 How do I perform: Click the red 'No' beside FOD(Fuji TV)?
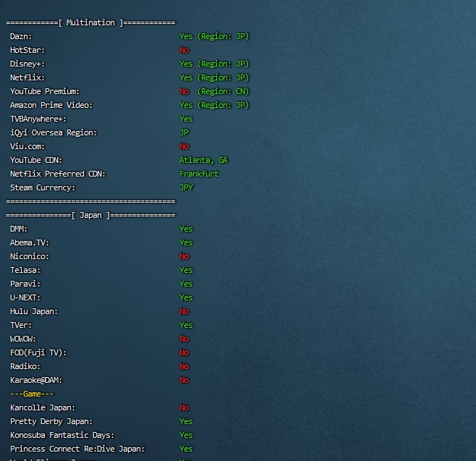point(184,353)
